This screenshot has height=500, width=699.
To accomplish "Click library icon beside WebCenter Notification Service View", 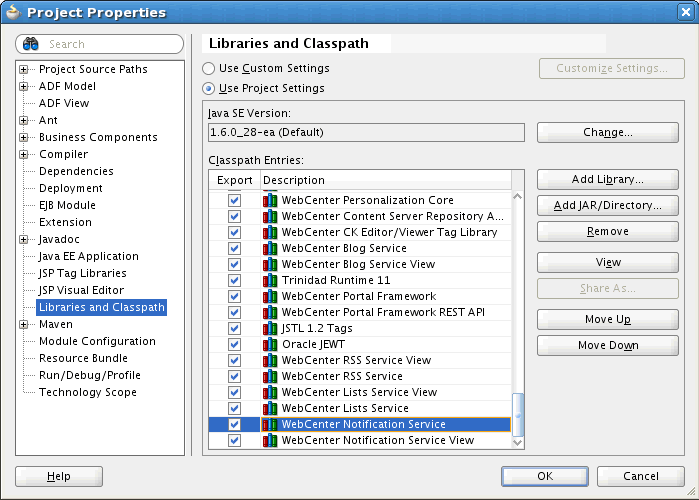I will tap(270, 440).
